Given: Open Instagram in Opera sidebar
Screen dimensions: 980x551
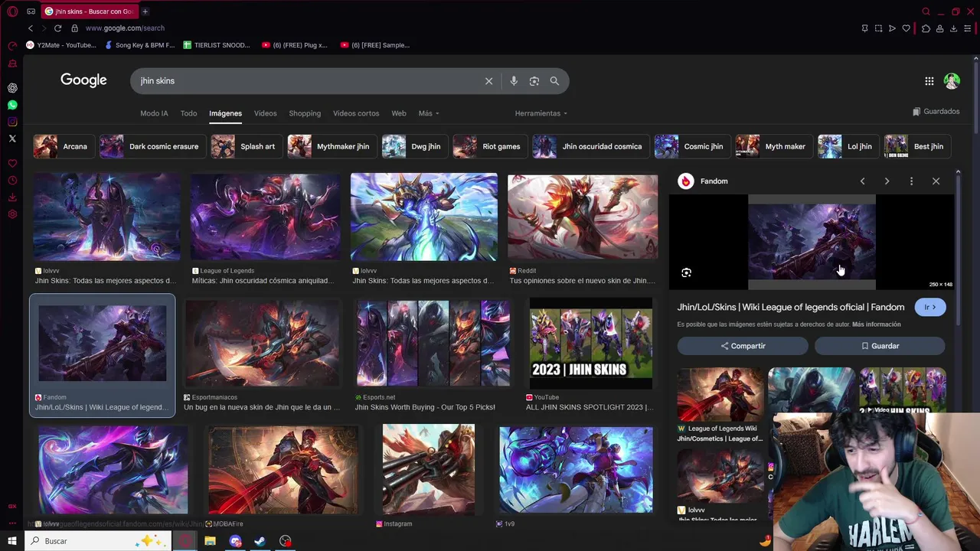Looking at the screenshot, I should 12,122.
